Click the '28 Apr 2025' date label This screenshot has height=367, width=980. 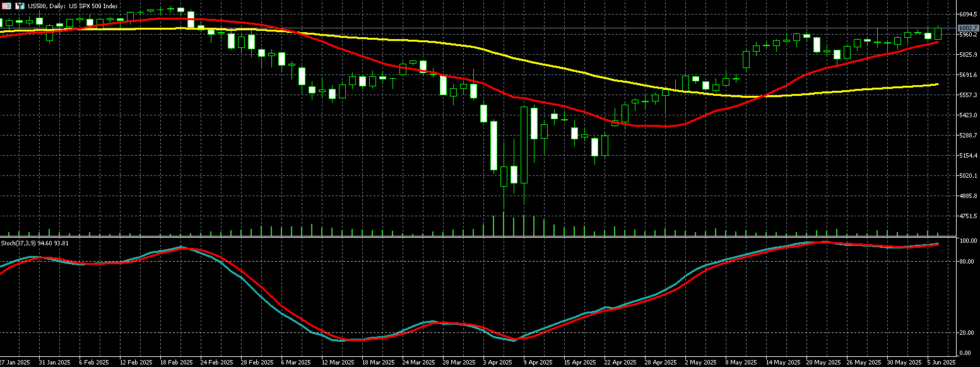(x=659, y=363)
